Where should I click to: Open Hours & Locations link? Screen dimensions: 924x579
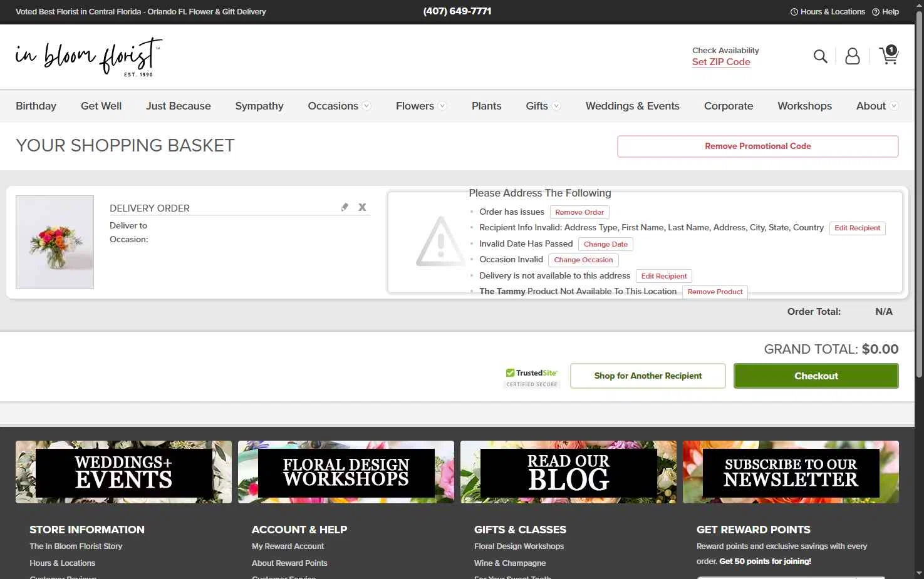tap(828, 12)
